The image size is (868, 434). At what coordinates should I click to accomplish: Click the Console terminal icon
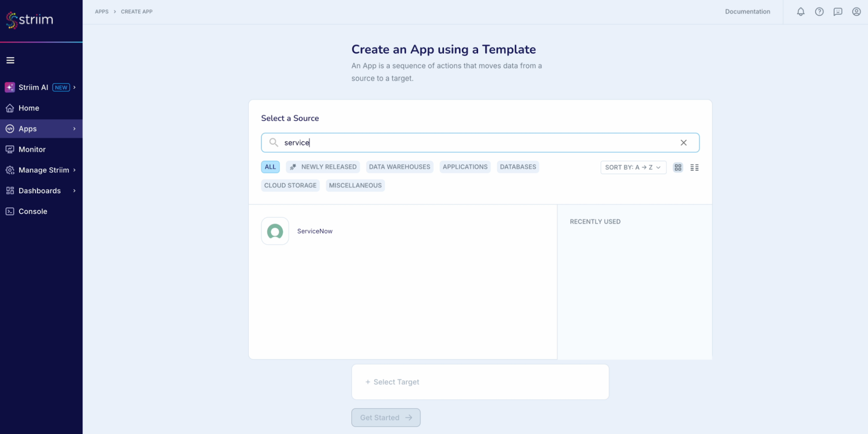point(10,211)
